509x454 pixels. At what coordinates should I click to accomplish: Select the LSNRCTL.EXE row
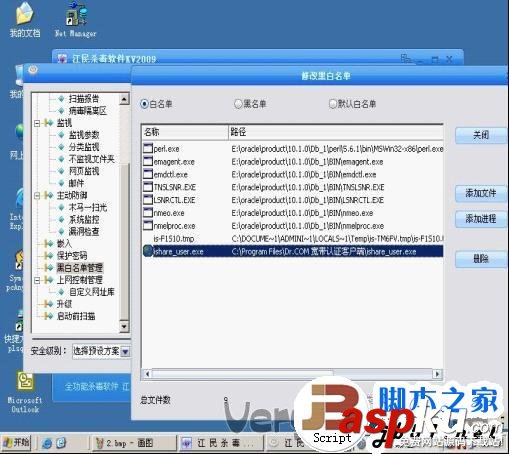(x=293, y=200)
